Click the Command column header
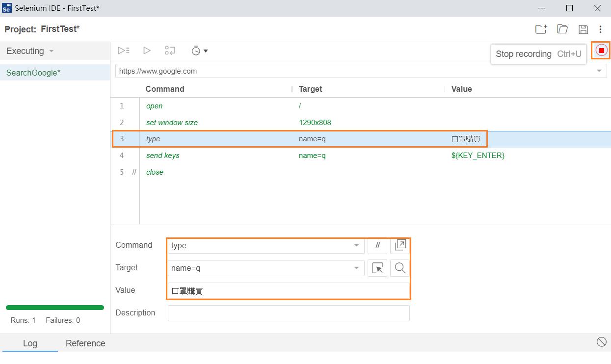This screenshot has height=364, width=611. [165, 89]
